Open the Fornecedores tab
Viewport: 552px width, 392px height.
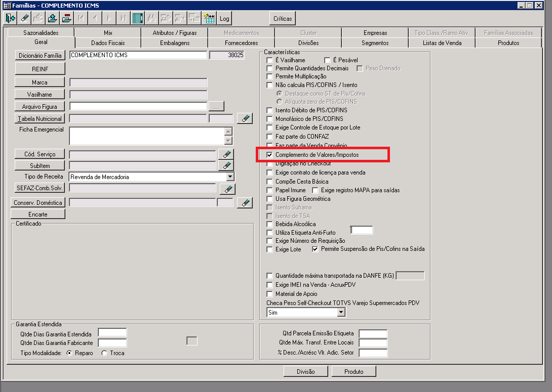tap(242, 43)
